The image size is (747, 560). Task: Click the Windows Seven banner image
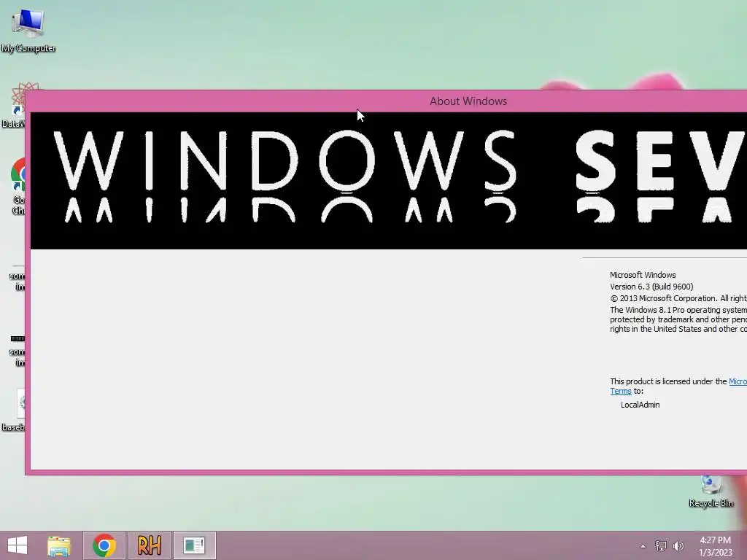tap(389, 181)
